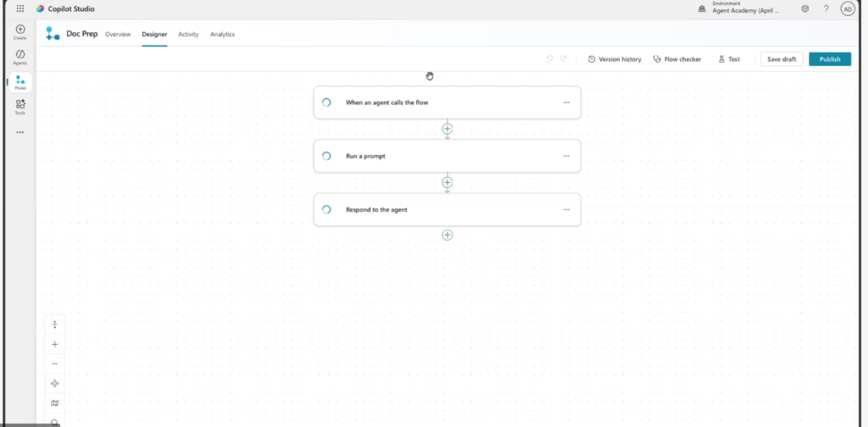
Task: Click the Publish button
Action: point(829,59)
